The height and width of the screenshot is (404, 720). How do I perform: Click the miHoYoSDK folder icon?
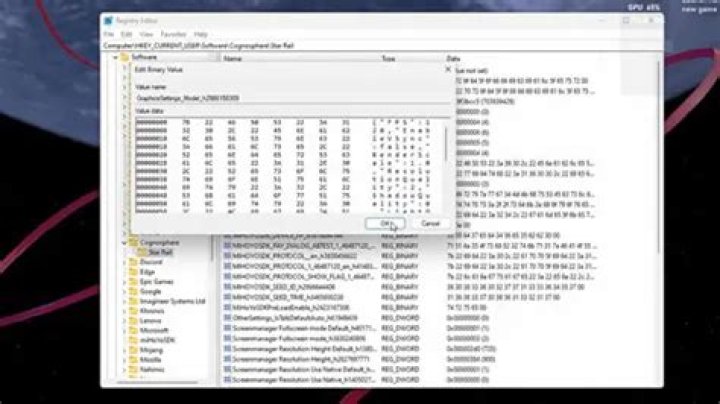click(134, 340)
